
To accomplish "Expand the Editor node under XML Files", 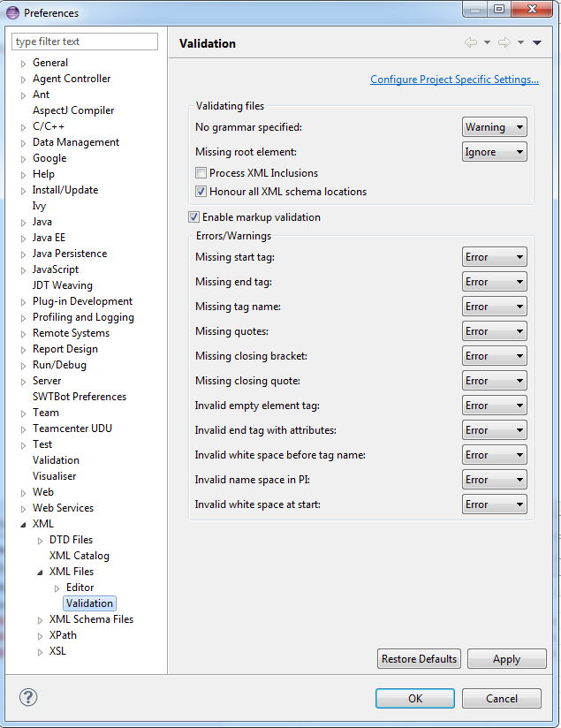I will click(57, 588).
